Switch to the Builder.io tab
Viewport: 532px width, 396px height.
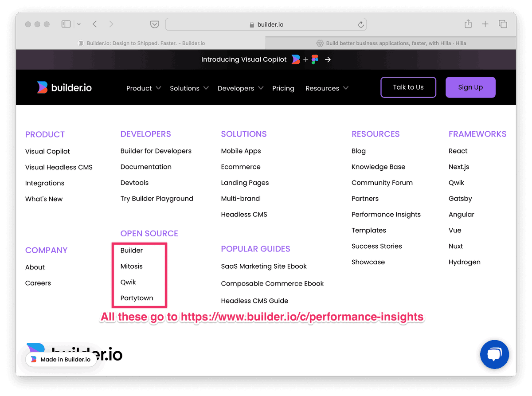click(x=141, y=43)
